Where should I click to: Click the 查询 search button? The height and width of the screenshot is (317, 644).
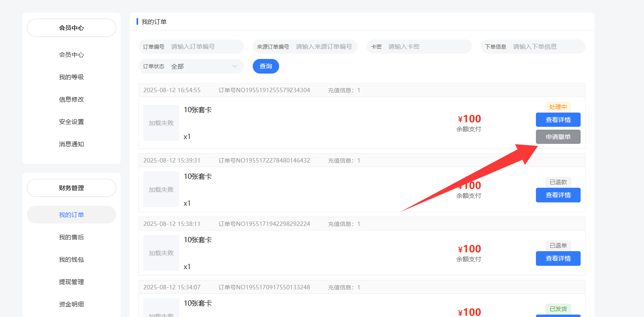coord(266,66)
